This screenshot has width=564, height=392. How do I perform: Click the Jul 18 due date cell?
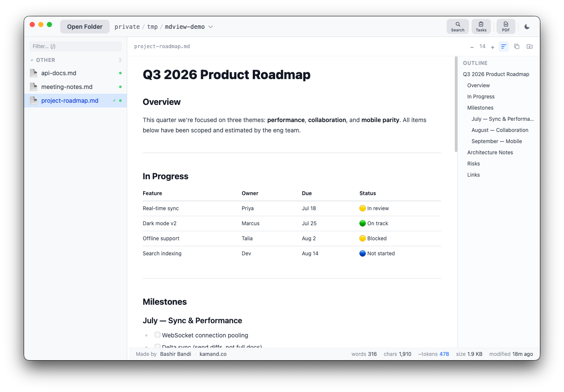point(309,208)
